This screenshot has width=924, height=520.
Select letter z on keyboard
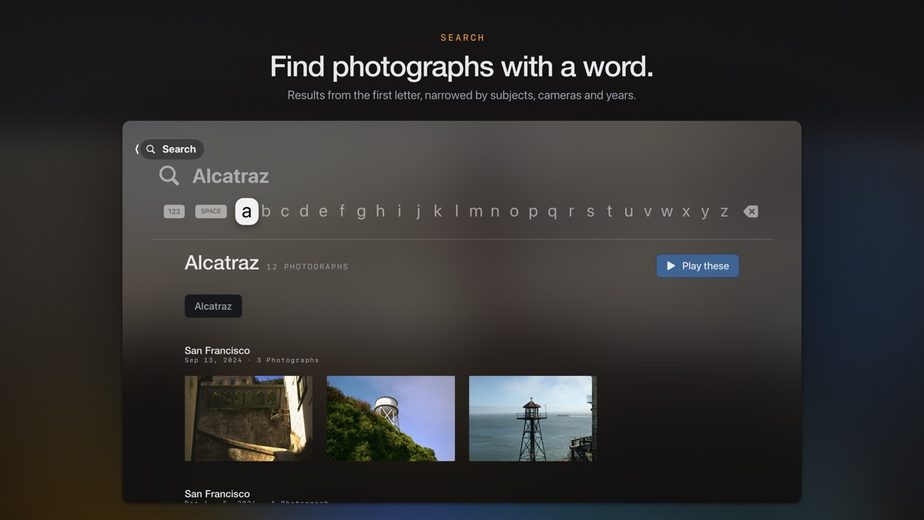pos(724,211)
